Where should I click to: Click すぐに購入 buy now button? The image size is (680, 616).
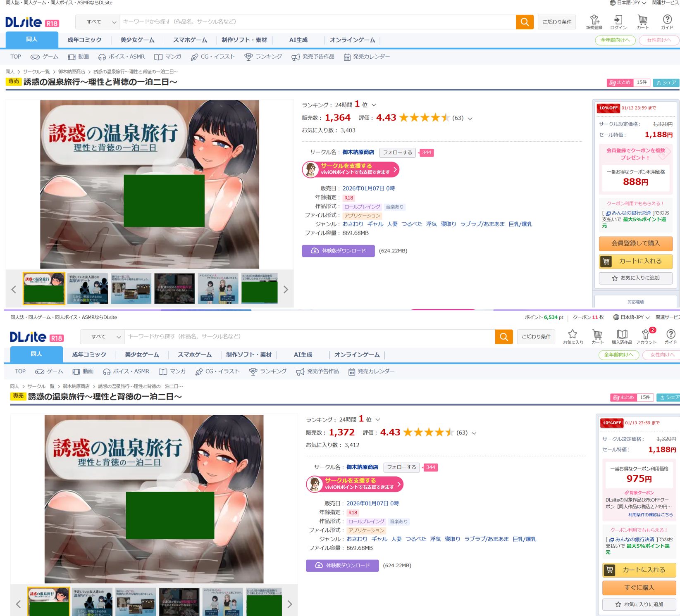tap(639, 587)
